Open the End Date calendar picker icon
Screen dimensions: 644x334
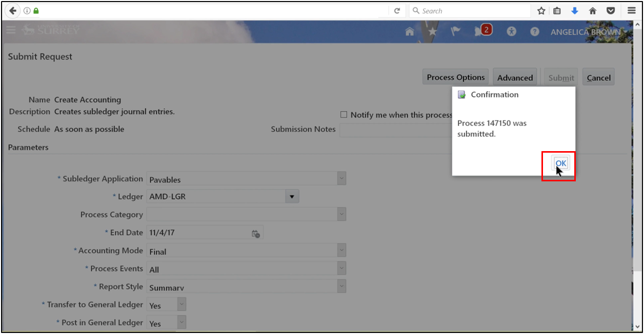(x=255, y=233)
